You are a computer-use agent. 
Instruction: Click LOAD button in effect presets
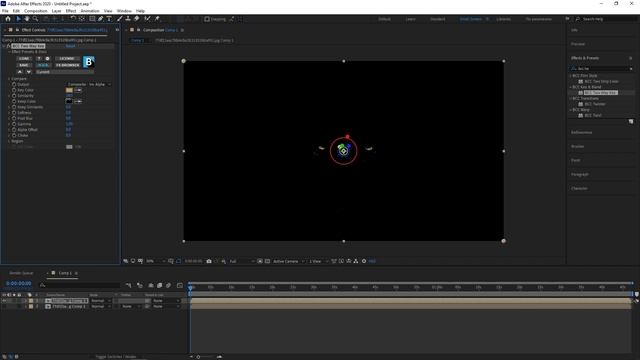click(24, 59)
